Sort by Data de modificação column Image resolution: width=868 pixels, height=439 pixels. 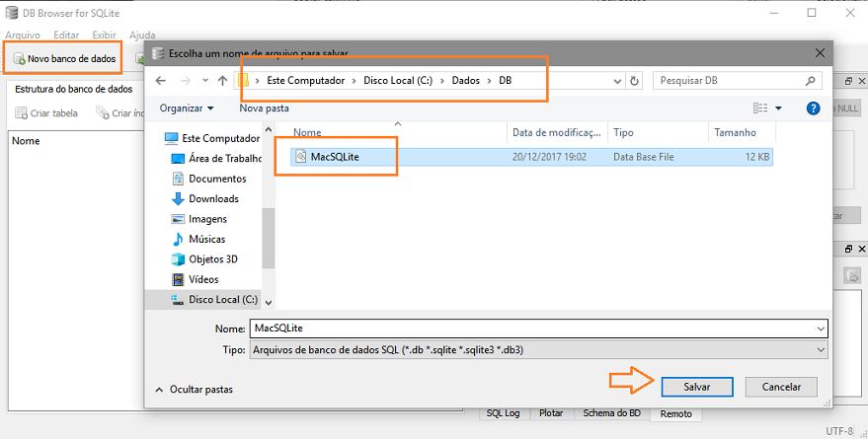[x=557, y=132]
